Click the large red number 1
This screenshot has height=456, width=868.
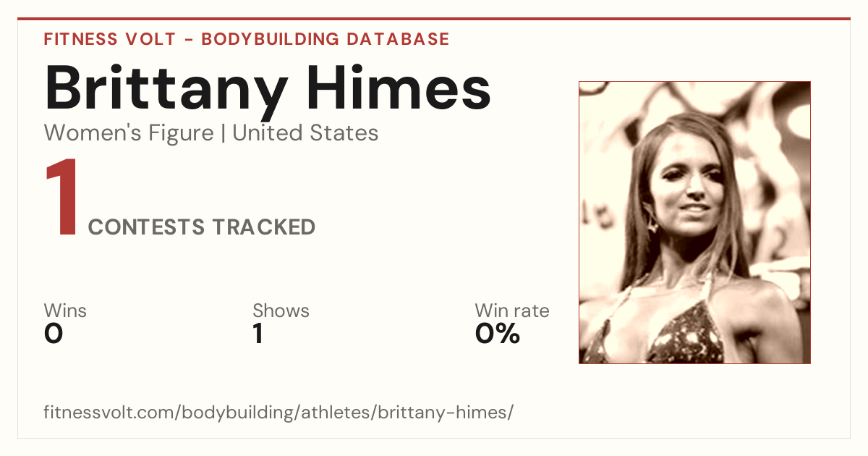[62, 198]
